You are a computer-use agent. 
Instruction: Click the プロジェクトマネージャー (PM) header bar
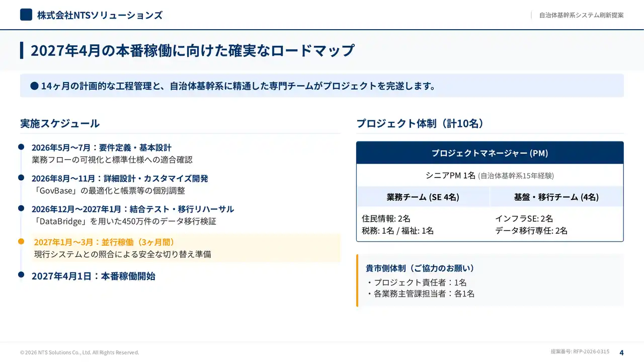pyautogui.click(x=490, y=153)
